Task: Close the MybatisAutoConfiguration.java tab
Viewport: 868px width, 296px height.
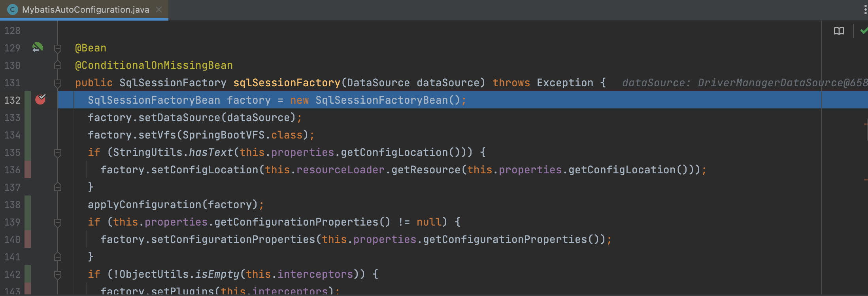Action: tap(159, 9)
